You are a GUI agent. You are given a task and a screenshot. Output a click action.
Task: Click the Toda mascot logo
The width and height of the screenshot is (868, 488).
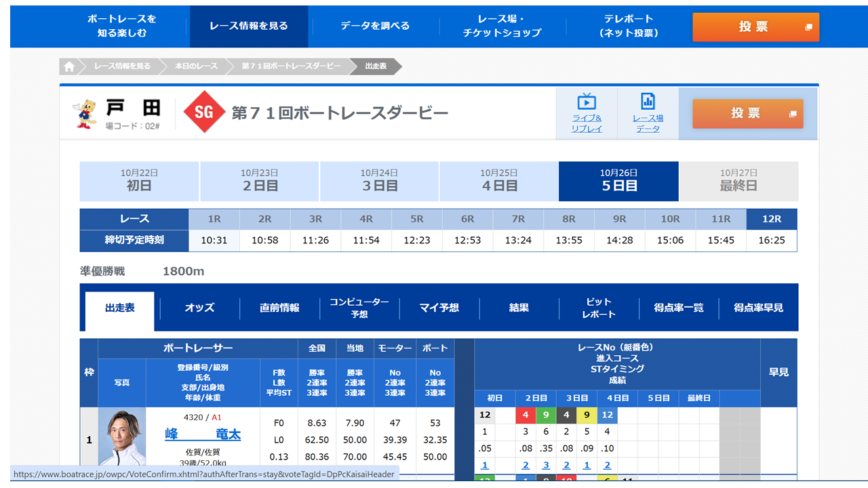coord(85,113)
